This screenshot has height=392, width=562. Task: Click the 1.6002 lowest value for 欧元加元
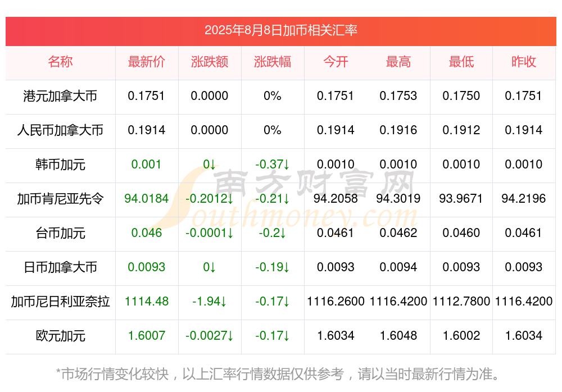[461, 335]
